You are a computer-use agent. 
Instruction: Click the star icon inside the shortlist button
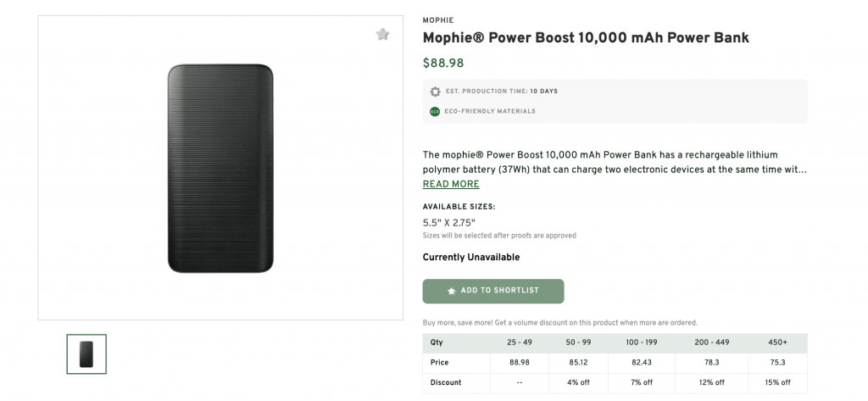451,291
